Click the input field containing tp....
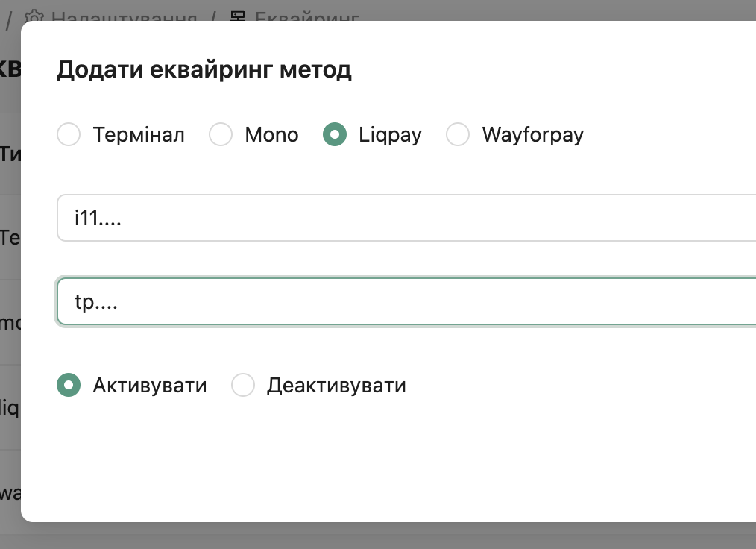Screen dimensions: 756x549 pos(406,301)
